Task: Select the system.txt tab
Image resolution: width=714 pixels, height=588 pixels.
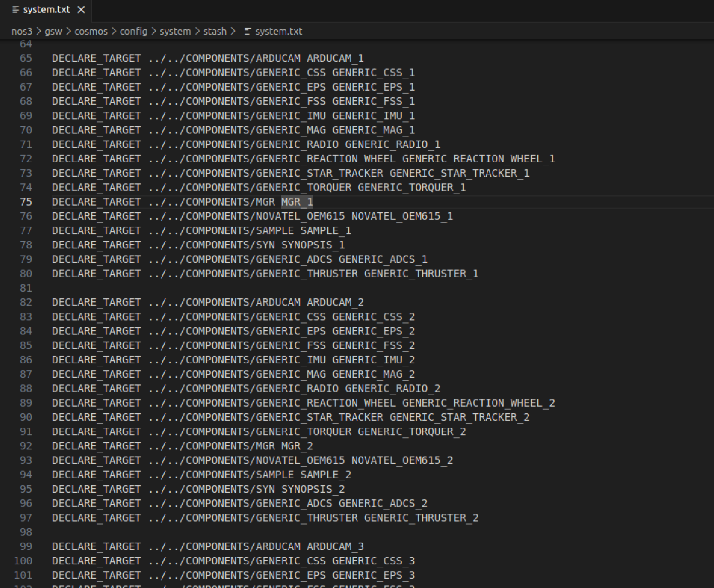Action: tap(46, 10)
